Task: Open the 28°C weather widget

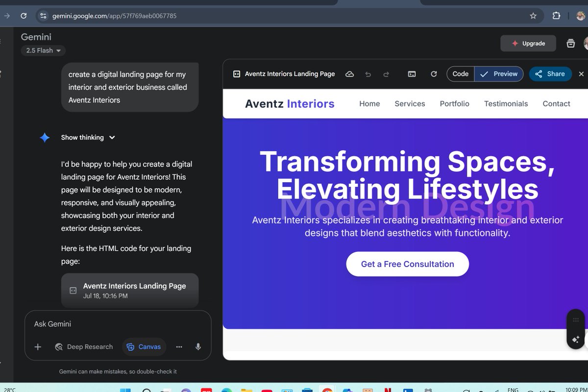Action: coord(10,390)
